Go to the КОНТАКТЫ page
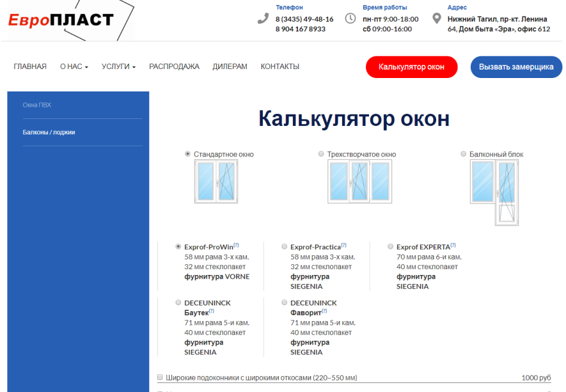 tap(279, 67)
